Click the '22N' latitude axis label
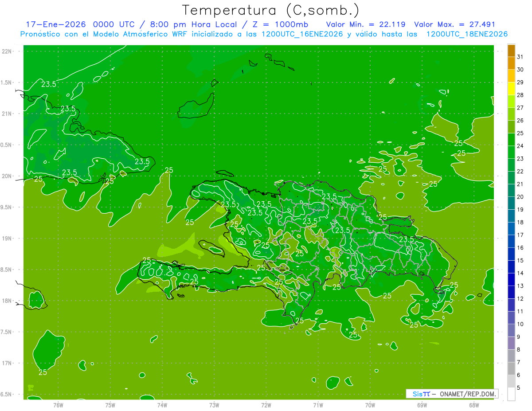The height and width of the screenshot is (411, 532). (x=7, y=51)
